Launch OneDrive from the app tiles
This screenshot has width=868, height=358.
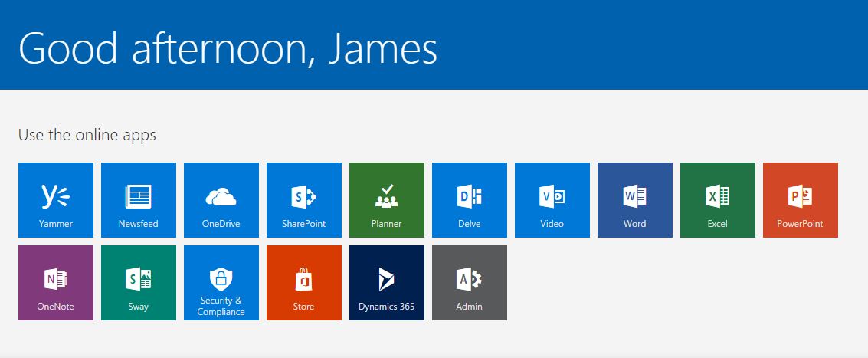pos(221,200)
